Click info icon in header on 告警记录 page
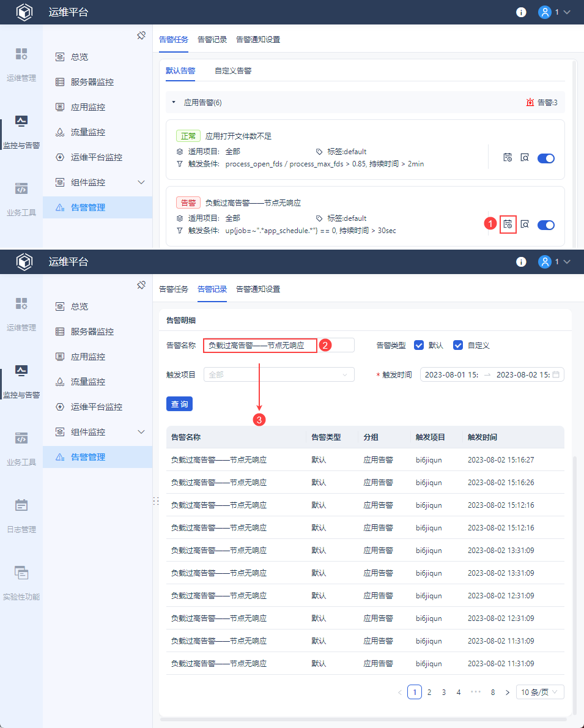The width and height of the screenshot is (584, 728). pos(522,262)
